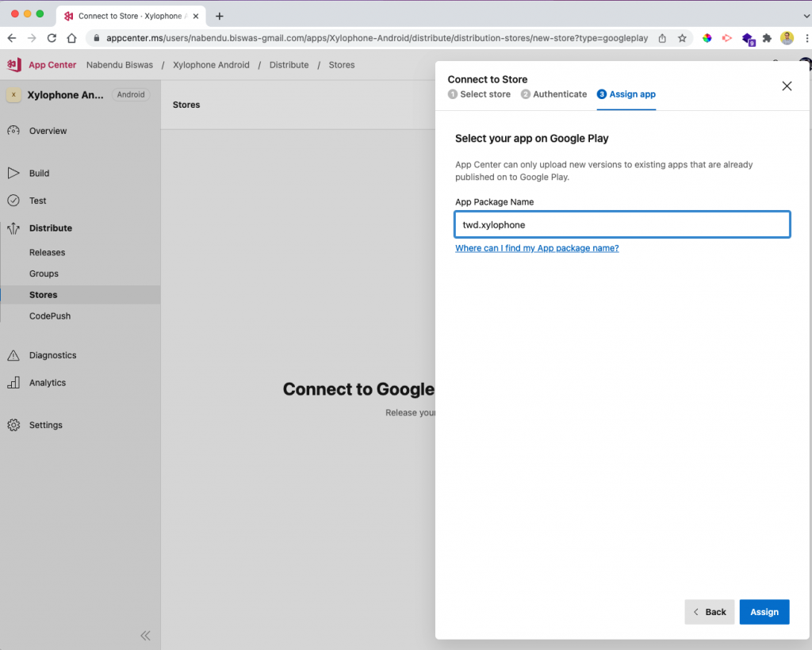
Task: Bookmark this page with star icon
Action: coord(682,38)
